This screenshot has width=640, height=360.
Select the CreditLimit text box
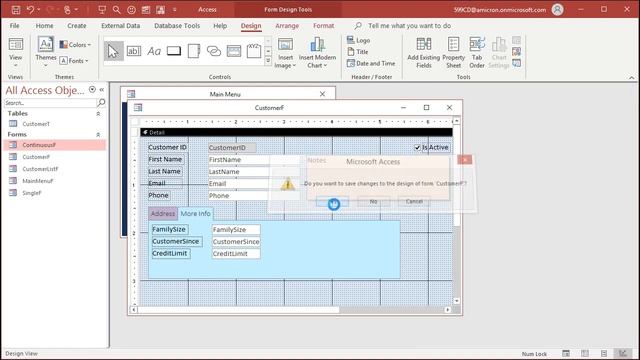pyautogui.click(x=236, y=253)
